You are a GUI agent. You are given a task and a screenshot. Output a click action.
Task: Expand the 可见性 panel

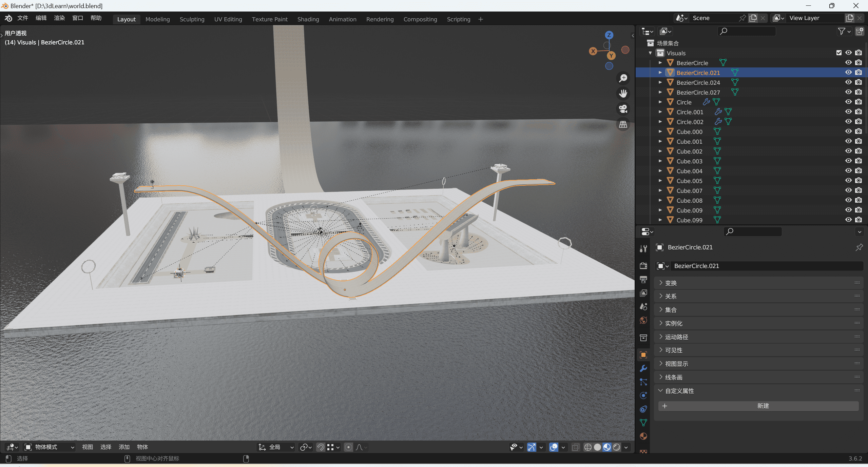tap(758, 350)
